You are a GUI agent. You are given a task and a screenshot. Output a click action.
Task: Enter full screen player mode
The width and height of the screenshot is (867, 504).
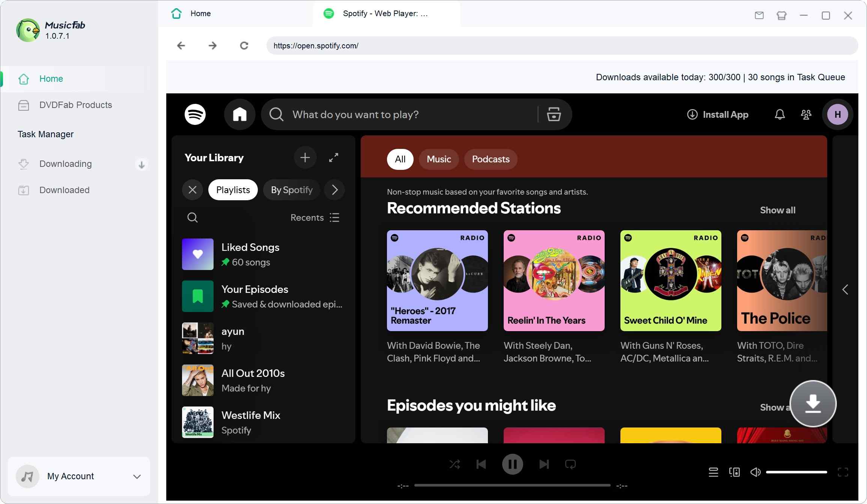tap(843, 472)
